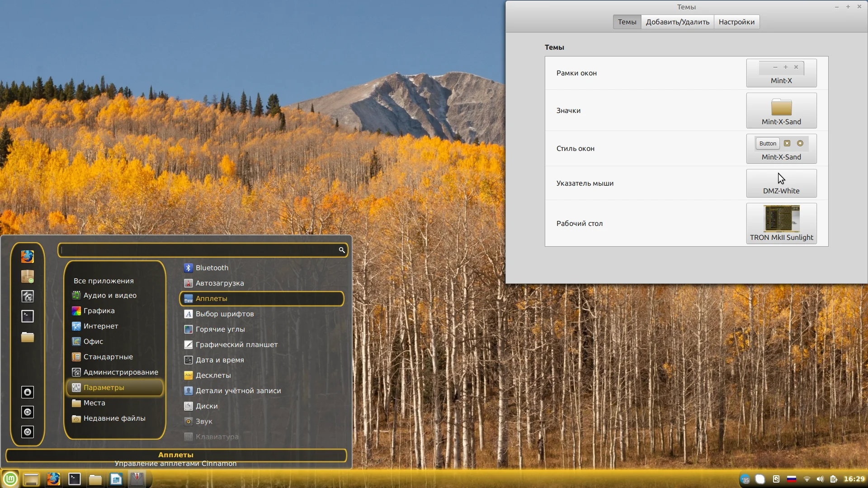This screenshot has width=868, height=488.
Task: Click the volume icon in system tray
Action: pos(820,479)
